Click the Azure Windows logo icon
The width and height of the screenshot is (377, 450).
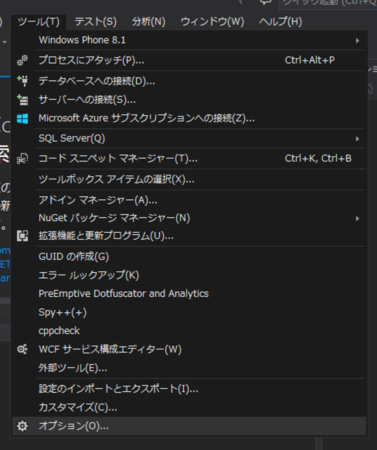22,118
